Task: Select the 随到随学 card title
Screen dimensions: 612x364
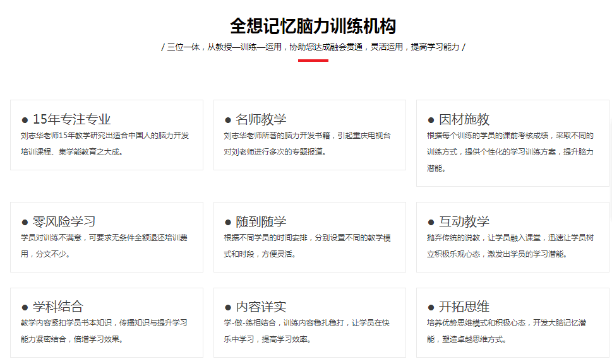Action: pyautogui.click(x=261, y=221)
